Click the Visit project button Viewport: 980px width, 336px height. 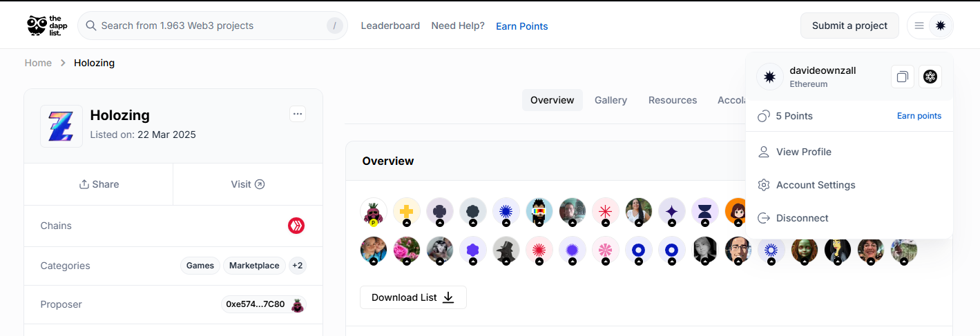coord(248,184)
